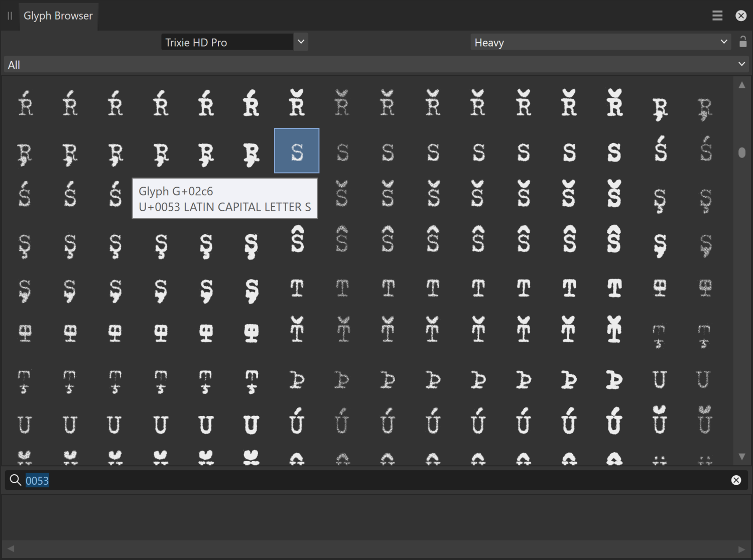Open the panel options hamburger menu
753x560 pixels.
click(717, 15)
